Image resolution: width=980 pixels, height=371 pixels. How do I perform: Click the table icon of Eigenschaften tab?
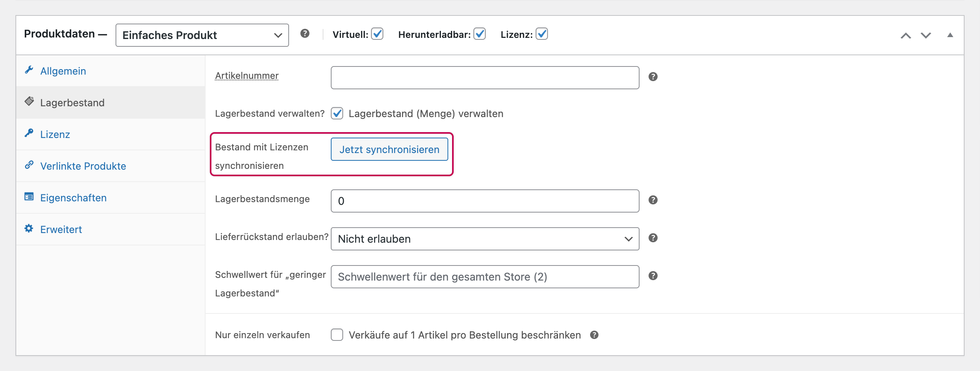pos(29,197)
